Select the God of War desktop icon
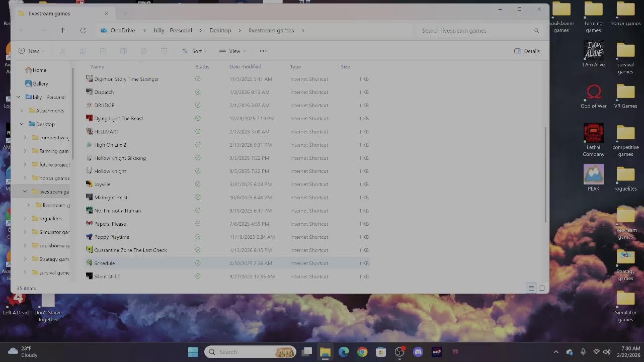The image size is (644, 362). point(594,96)
